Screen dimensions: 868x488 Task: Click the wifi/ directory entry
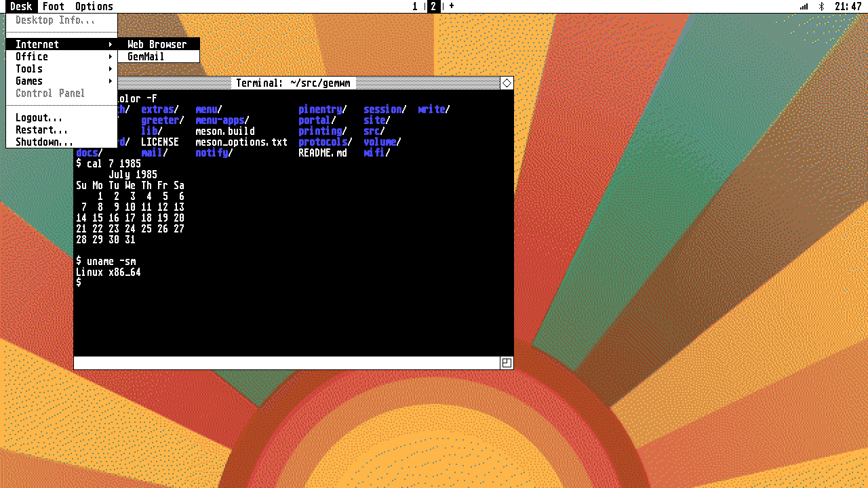(377, 152)
